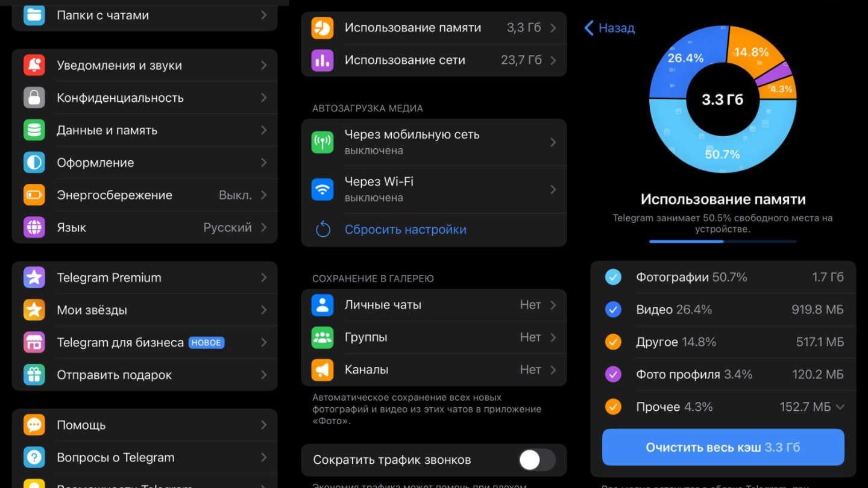868x488 pixels.
Task: Open chevron on Личные чаты Нет row
Action: tap(553, 305)
